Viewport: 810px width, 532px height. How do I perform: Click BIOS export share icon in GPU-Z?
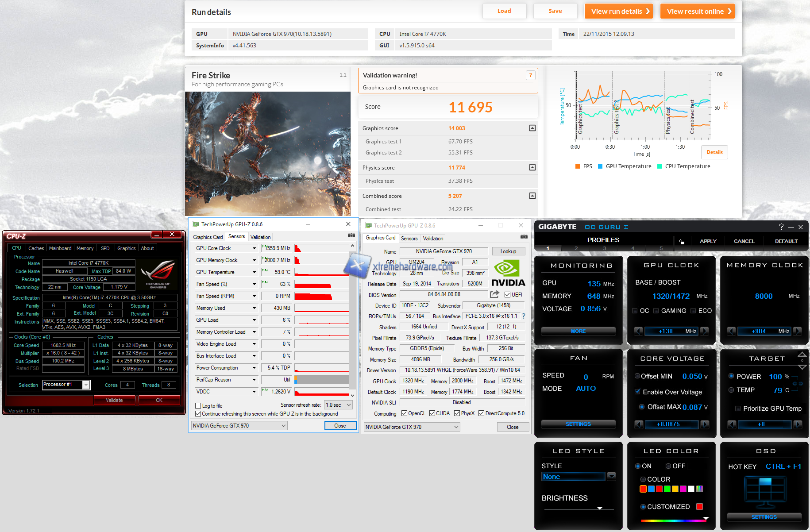pos(494,294)
